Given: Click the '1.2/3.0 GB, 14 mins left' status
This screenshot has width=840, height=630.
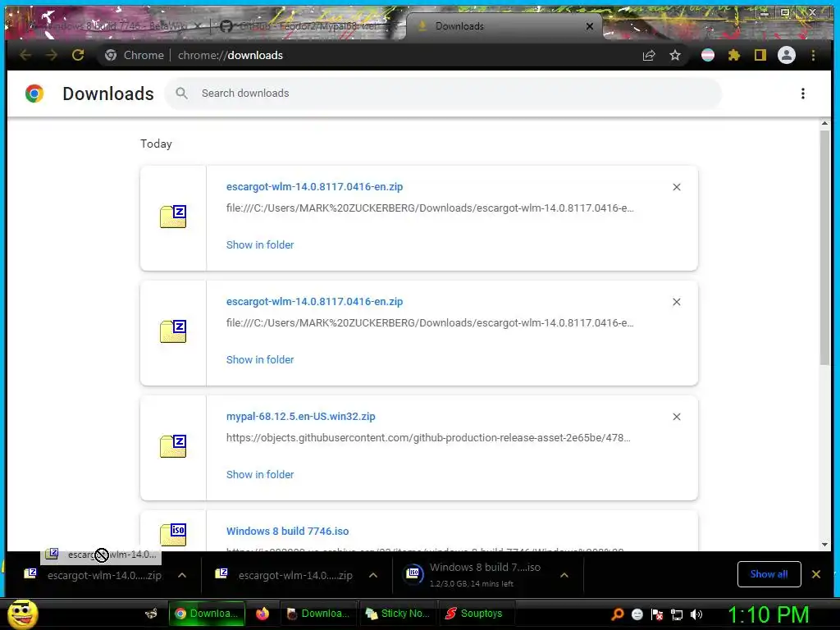Looking at the screenshot, I should click(472, 583).
